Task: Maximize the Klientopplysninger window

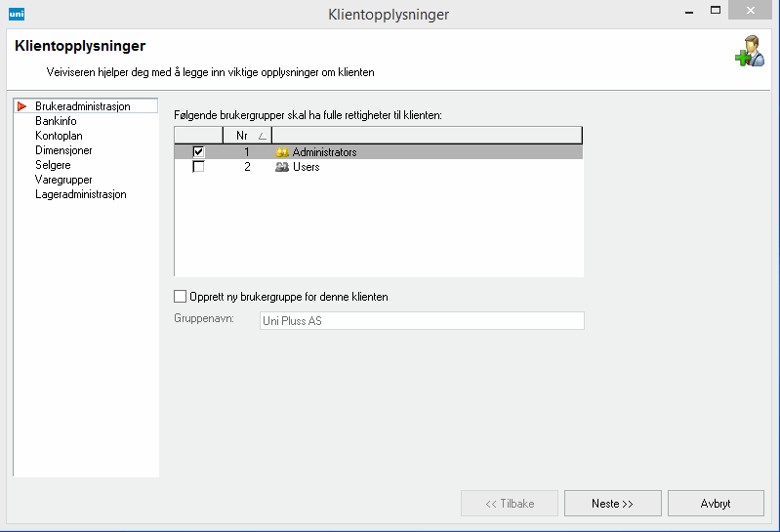Action: pyautogui.click(x=716, y=10)
